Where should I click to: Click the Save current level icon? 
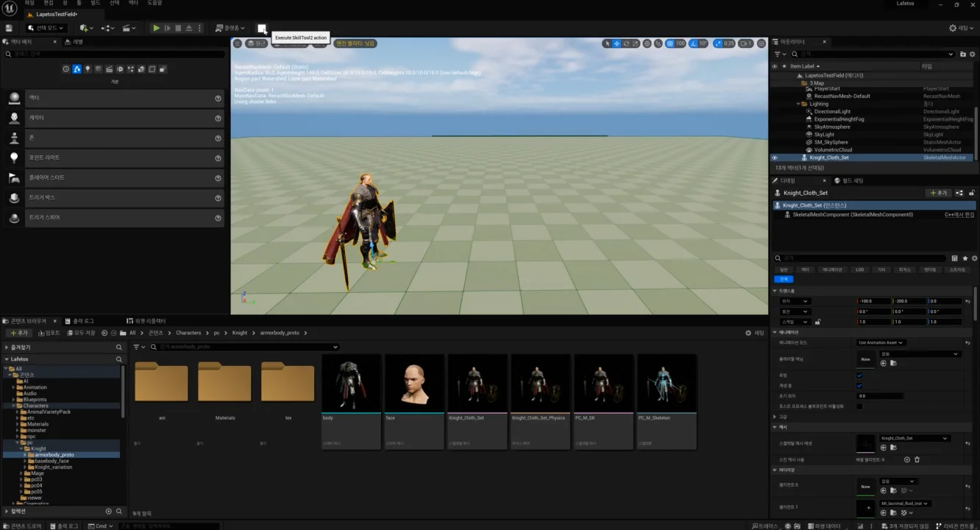(x=9, y=28)
